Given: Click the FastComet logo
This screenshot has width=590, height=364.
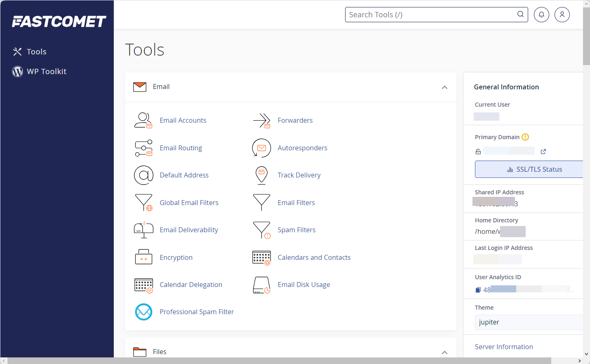Looking at the screenshot, I should pyautogui.click(x=59, y=21).
